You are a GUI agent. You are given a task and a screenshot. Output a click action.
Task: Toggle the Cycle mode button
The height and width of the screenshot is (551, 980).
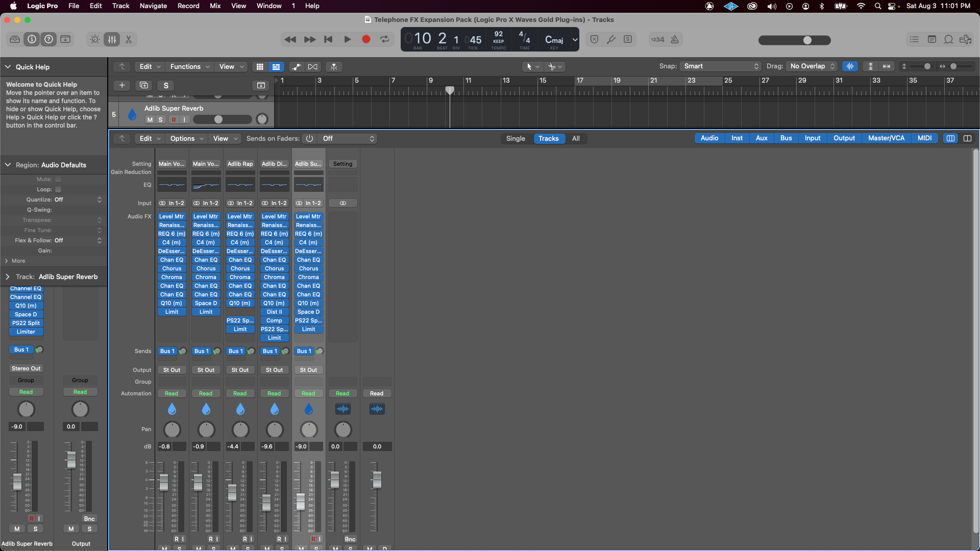385,39
